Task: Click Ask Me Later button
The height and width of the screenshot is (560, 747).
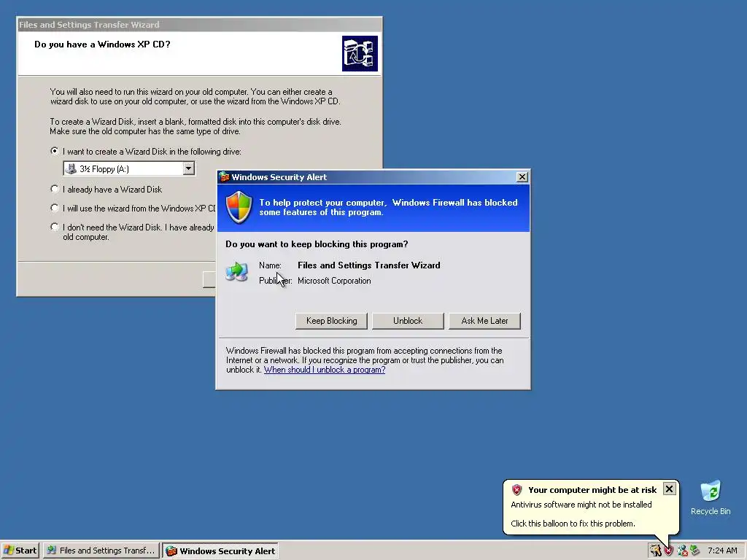Action: 484,321
